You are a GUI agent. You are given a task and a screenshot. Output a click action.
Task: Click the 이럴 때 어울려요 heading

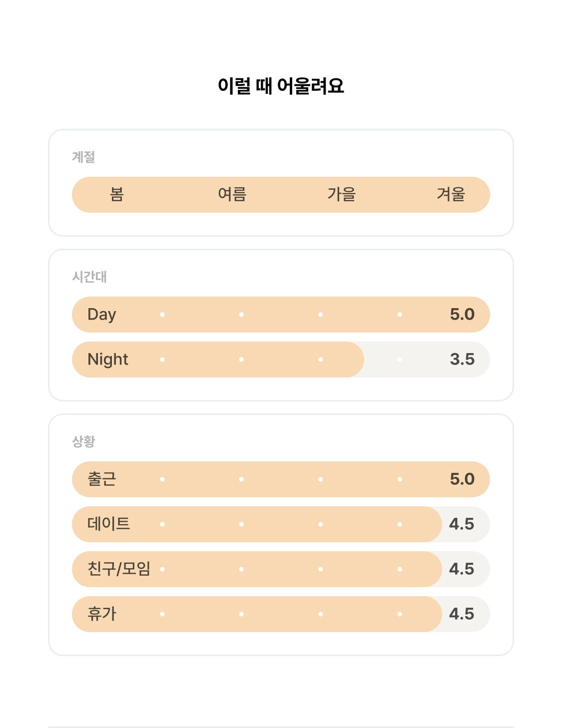click(281, 86)
